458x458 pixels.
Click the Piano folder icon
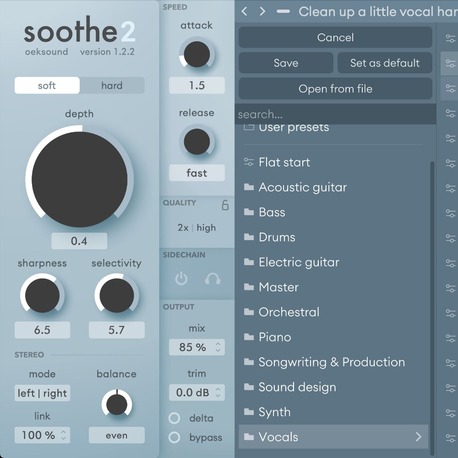(x=249, y=337)
